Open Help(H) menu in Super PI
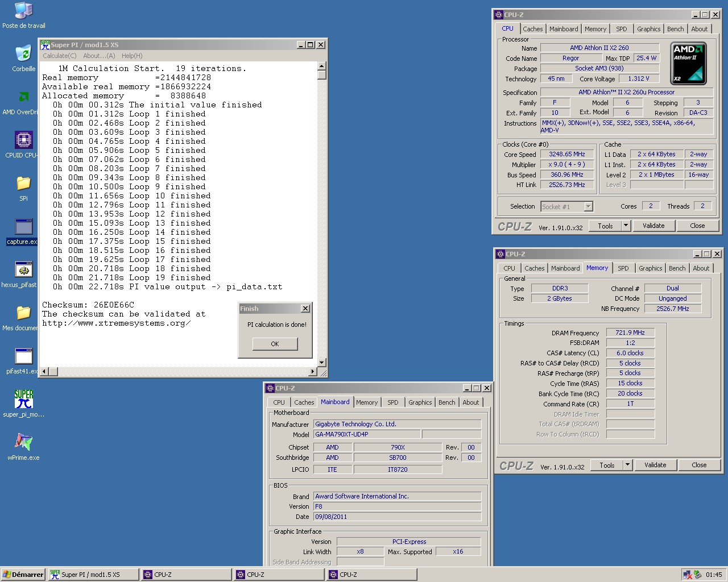This screenshot has height=582, width=728. [x=132, y=56]
